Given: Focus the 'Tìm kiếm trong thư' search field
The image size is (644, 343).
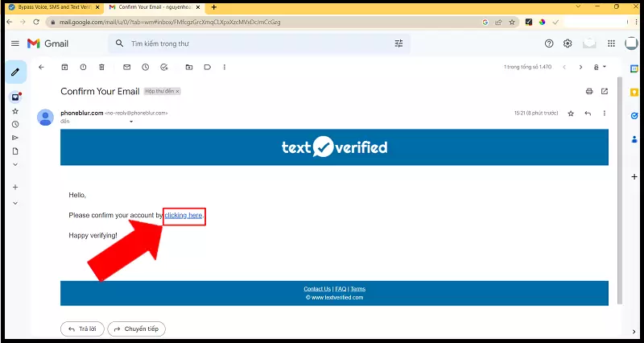Looking at the screenshot, I should (x=258, y=43).
